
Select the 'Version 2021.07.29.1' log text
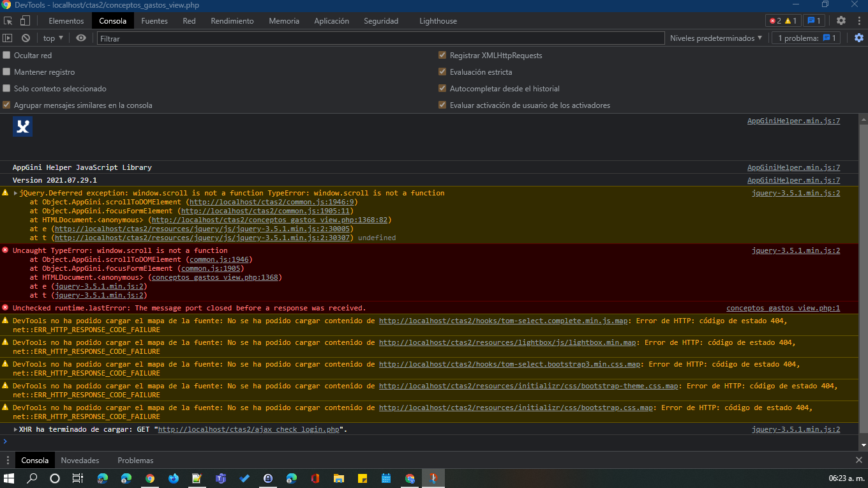pyautogui.click(x=55, y=180)
